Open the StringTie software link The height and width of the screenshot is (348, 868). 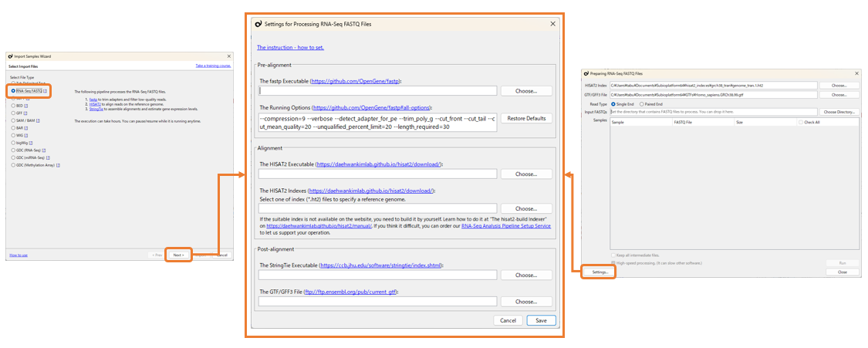381,265
